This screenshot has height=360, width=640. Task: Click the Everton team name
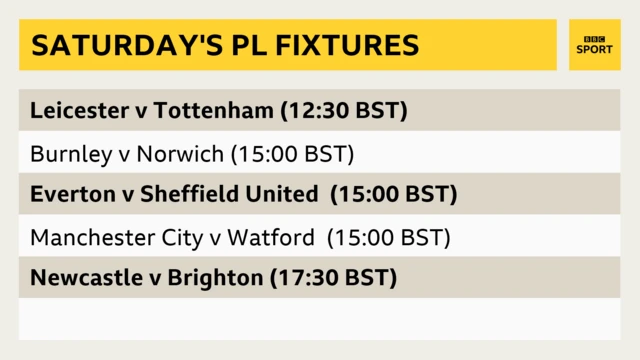click(73, 194)
